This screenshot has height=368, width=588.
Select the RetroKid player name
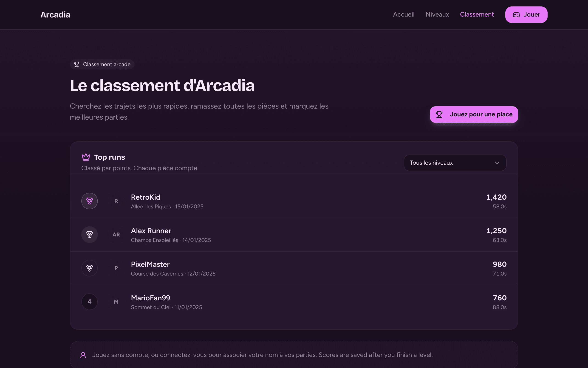[x=146, y=197]
